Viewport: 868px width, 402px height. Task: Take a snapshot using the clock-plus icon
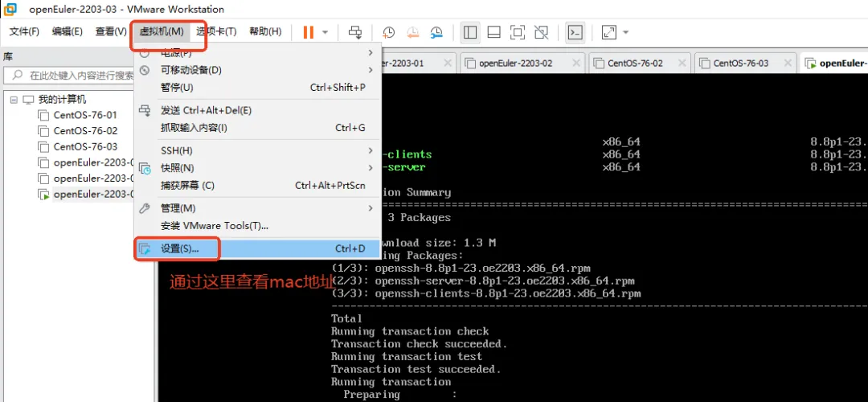[388, 32]
